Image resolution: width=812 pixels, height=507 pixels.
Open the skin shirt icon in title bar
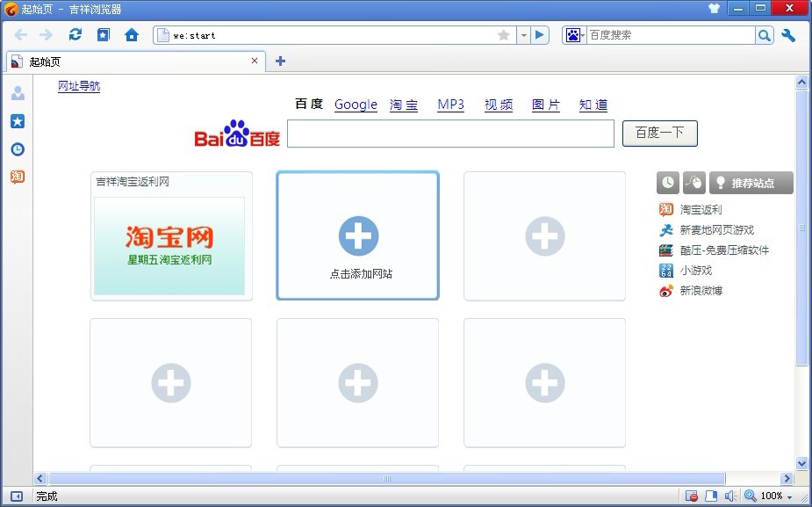(x=715, y=8)
